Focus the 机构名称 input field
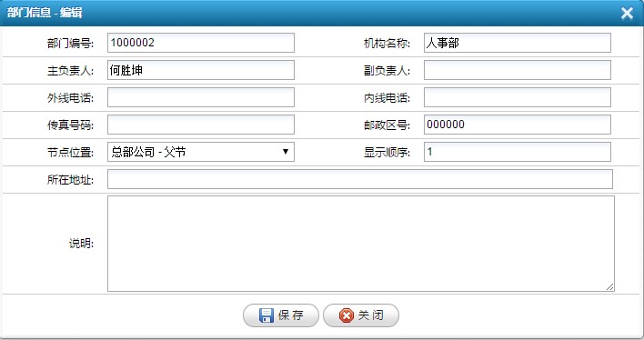The width and height of the screenshot is (644, 340). pos(518,43)
